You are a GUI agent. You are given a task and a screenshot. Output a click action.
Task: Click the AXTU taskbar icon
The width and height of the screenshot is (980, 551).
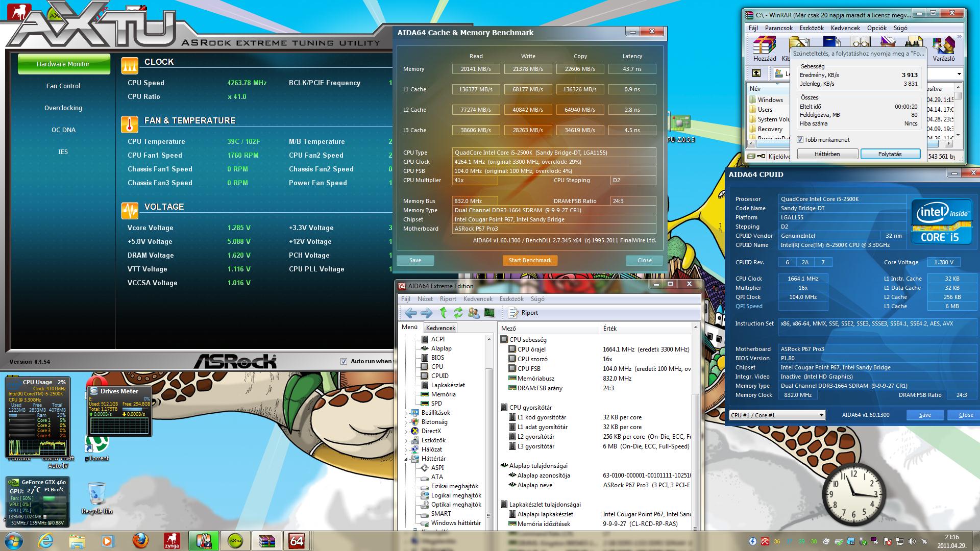235,541
